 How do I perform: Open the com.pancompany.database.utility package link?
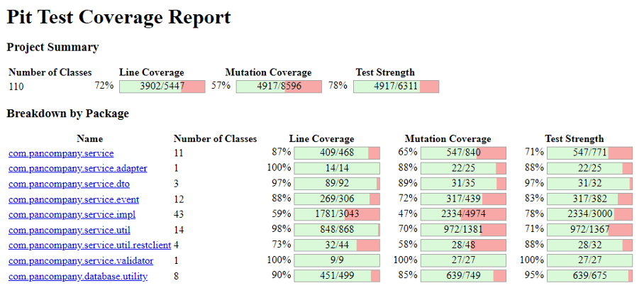(x=78, y=277)
